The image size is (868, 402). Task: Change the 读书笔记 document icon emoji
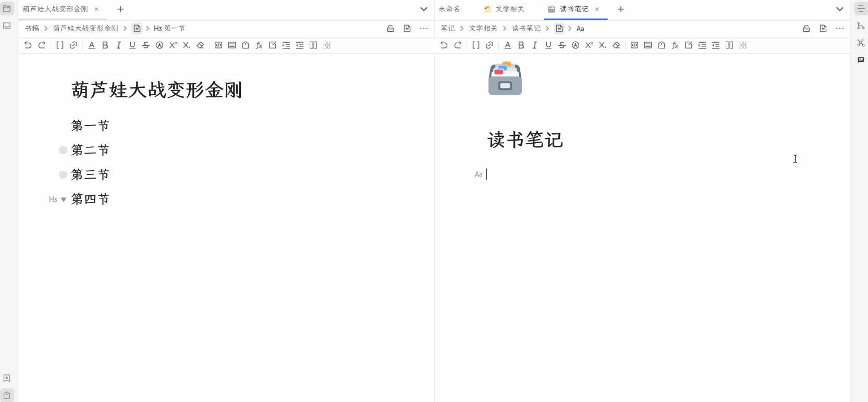pyautogui.click(x=505, y=79)
